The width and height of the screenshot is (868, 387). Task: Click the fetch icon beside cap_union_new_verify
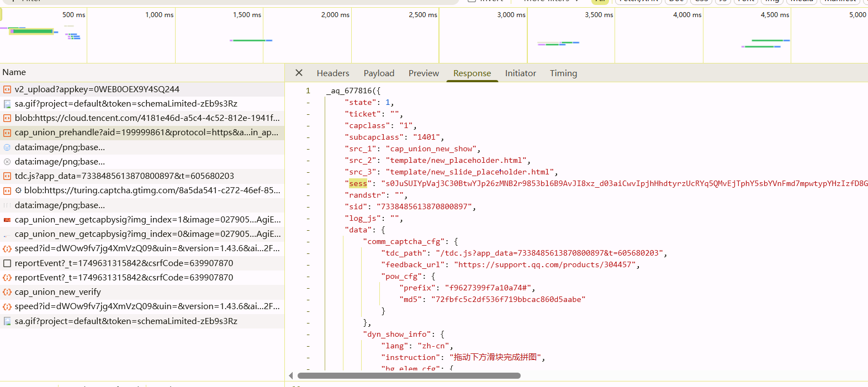[x=7, y=292]
